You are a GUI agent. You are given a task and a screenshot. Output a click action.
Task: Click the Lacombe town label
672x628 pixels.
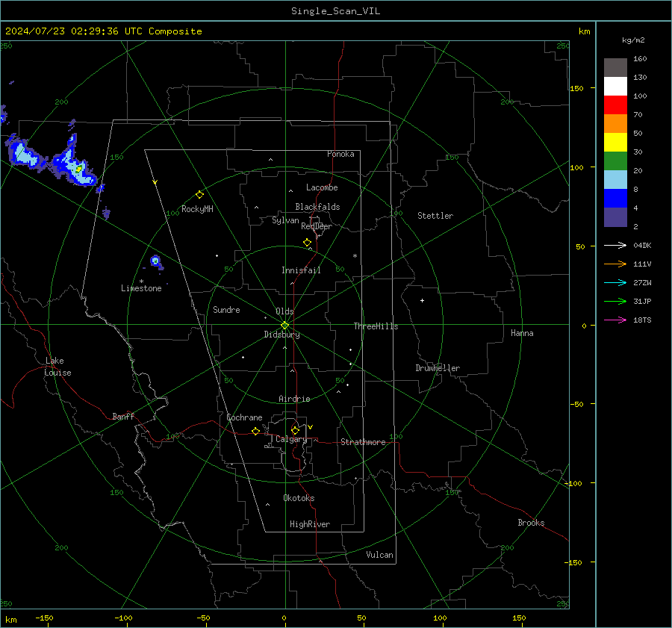click(322, 187)
